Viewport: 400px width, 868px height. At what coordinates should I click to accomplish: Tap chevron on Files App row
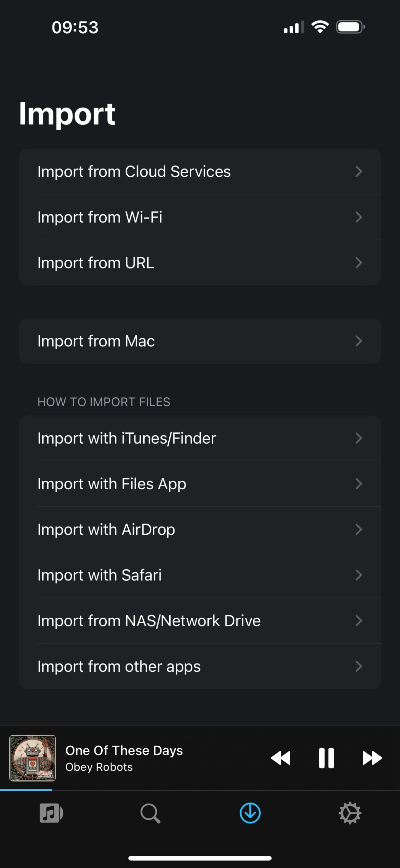[x=359, y=484]
